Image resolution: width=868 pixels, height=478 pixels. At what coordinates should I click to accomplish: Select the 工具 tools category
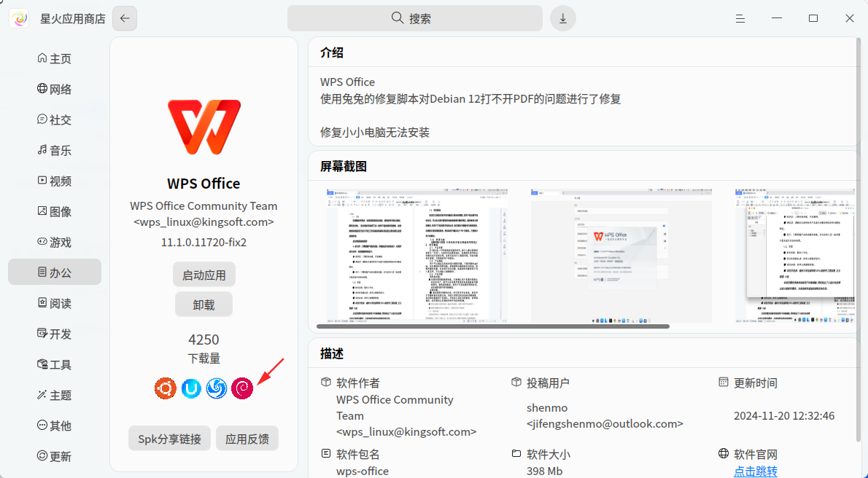54,364
